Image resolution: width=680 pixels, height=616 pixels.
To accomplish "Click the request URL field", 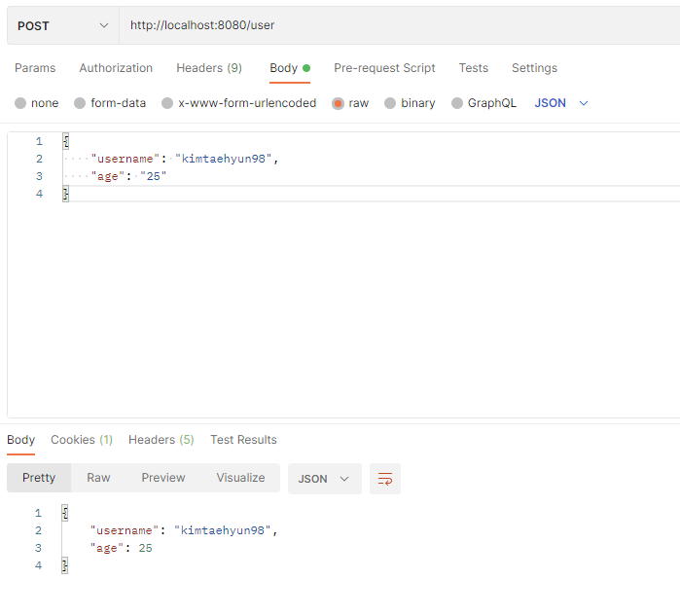I will click(x=399, y=25).
